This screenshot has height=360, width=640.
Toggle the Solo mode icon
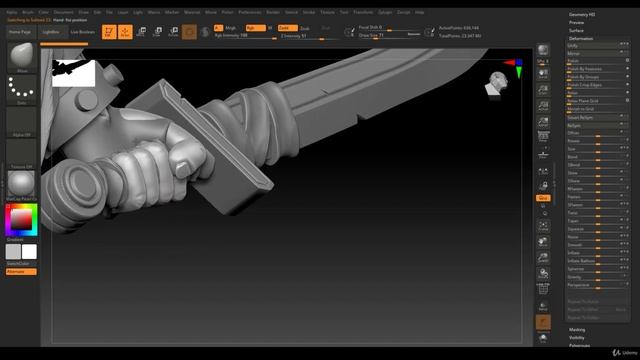(x=543, y=338)
